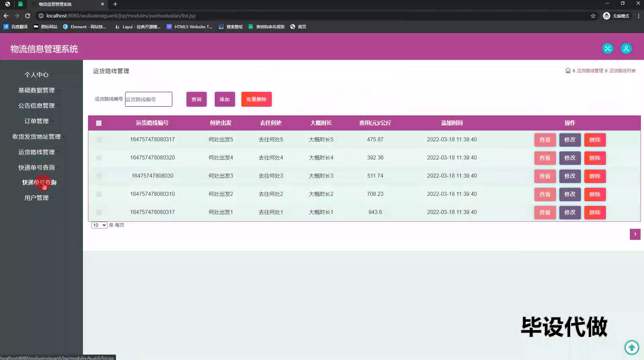Screen dimensions: 644x360
Task: Edit the 何处出发2 route with 修改
Action: [x=570, y=194]
